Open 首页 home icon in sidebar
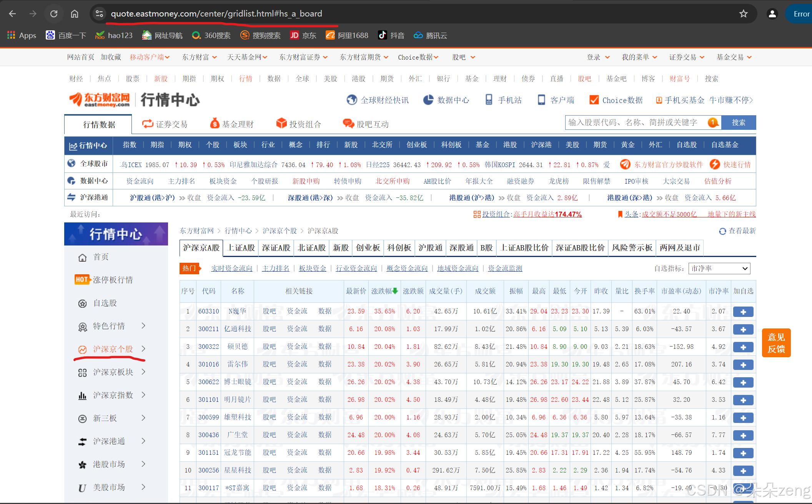Screen dimensions: 812x504 (x=93, y=257)
